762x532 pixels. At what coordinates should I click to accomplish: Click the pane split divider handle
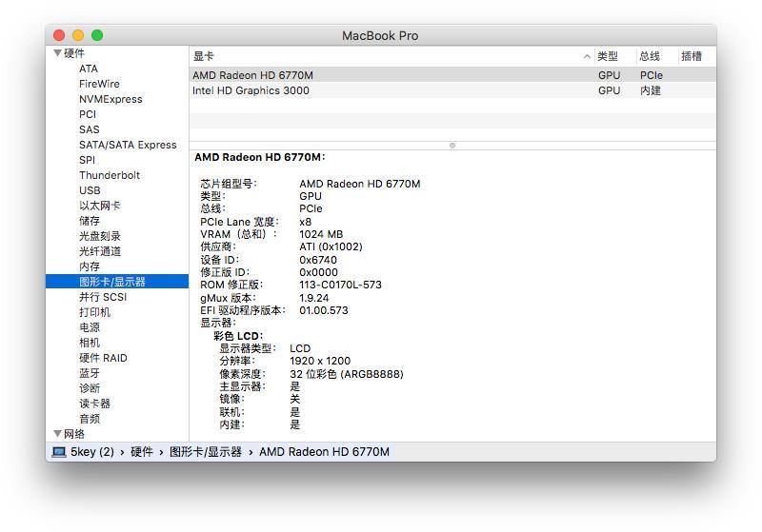click(452, 146)
